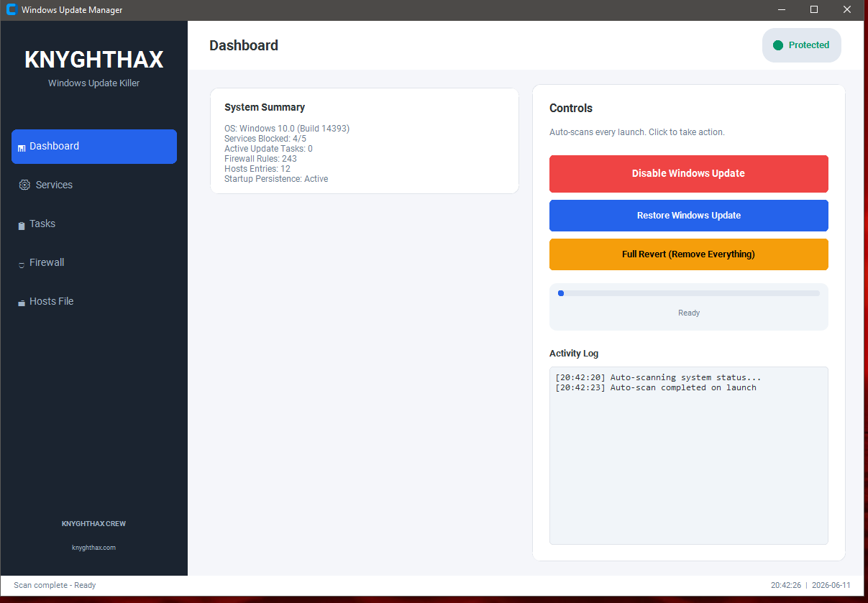
Task: Click the 'Auto-scanning system status...' log entry
Action: click(658, 377)
